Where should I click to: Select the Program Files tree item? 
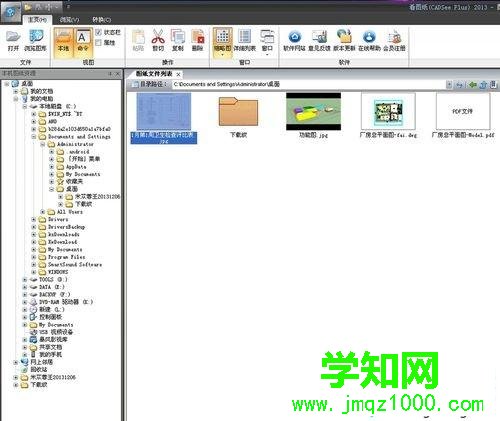click(66, 257)
